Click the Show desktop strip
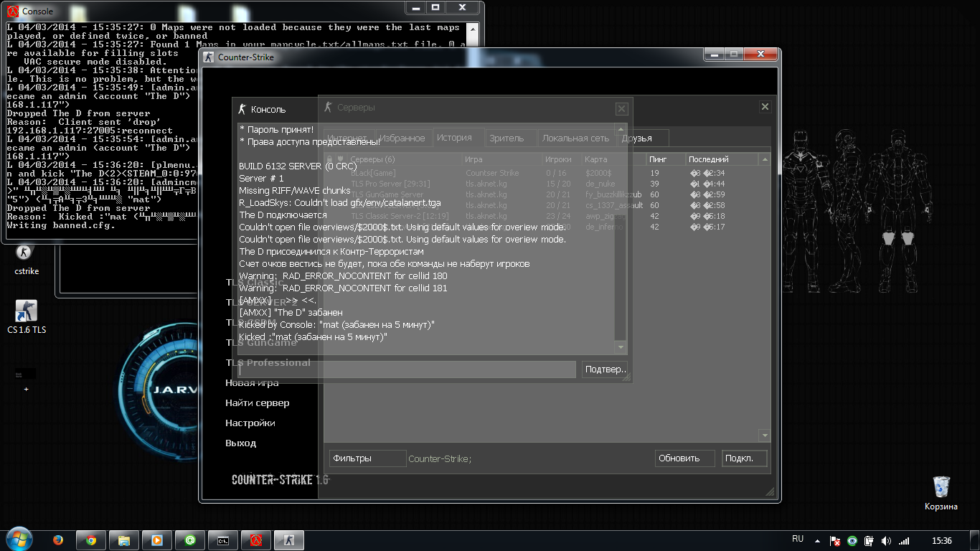 tap(975, 540)
